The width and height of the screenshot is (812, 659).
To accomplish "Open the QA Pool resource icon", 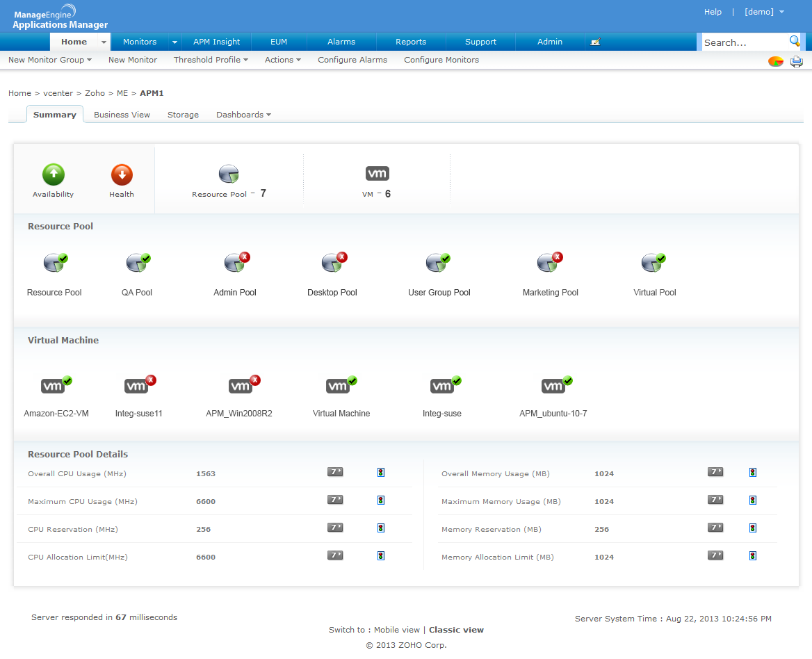I will point(138,263).
